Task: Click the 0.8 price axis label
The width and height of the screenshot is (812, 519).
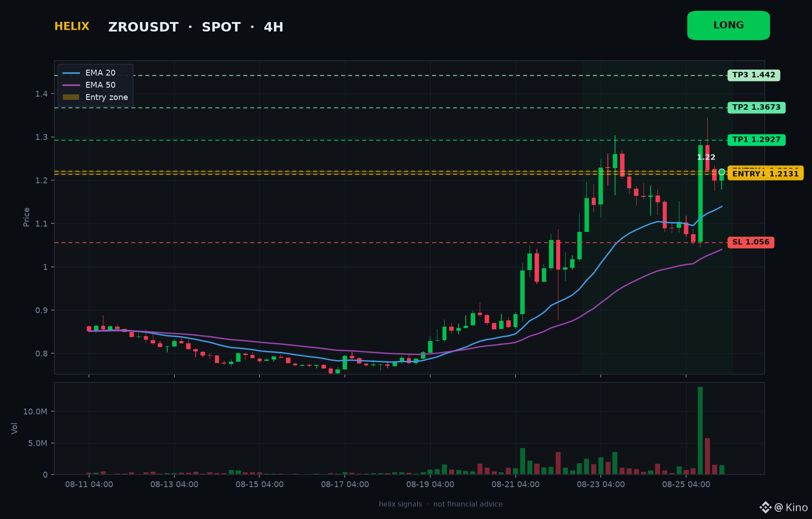Action: click(x=42, y=354)
